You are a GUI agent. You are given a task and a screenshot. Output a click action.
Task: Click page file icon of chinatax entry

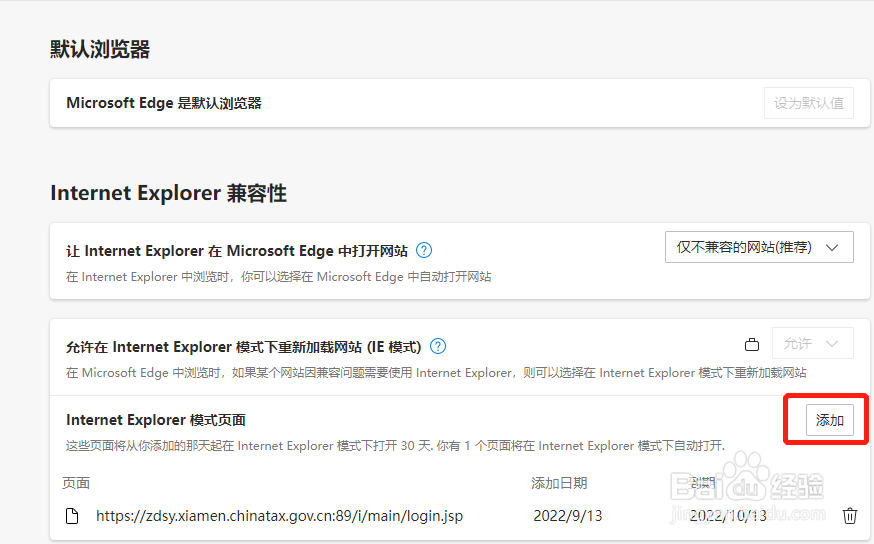pyautogui.click(x=72, y=516)
